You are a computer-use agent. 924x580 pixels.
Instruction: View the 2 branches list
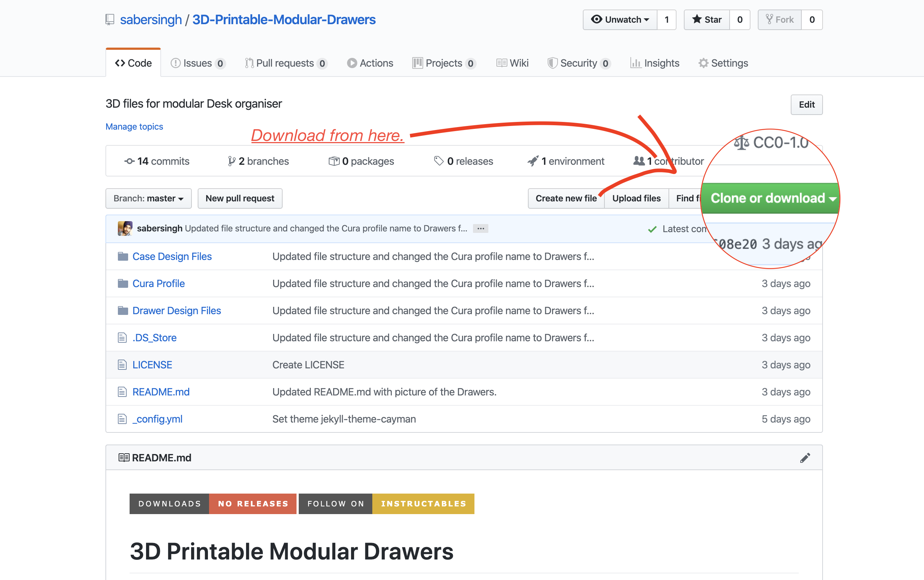click(x=258, y=161)
